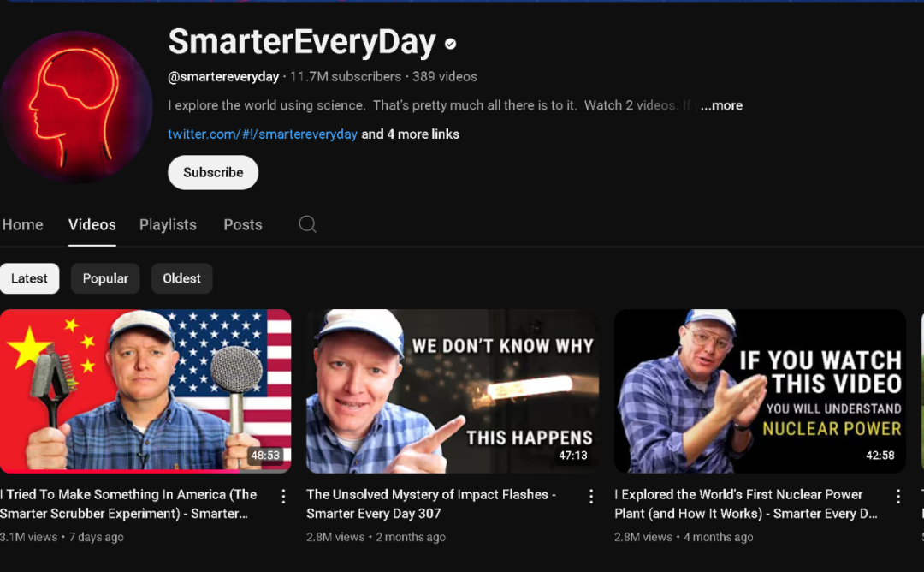Click the 47:13 duration badge
This screenshot has height=572, width=924.
point(573,456)
